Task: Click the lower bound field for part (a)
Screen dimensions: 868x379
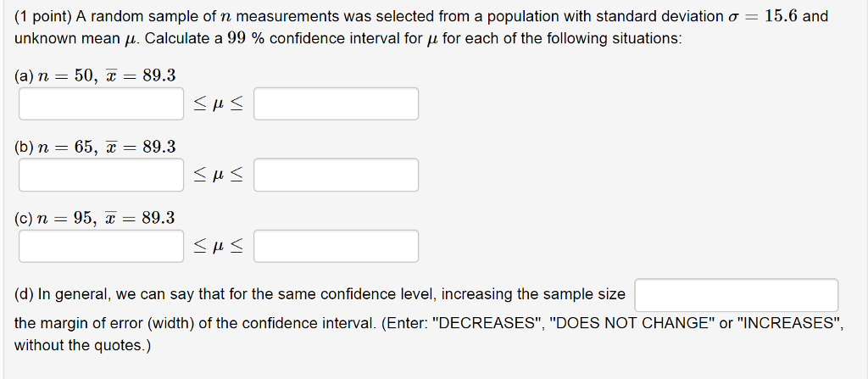Action: pos(102,103)
